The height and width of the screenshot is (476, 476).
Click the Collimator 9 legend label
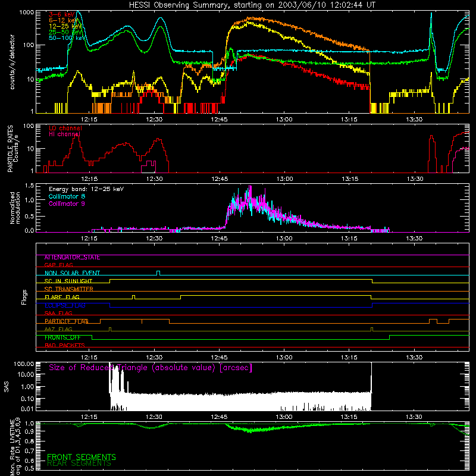click(67, 203)
